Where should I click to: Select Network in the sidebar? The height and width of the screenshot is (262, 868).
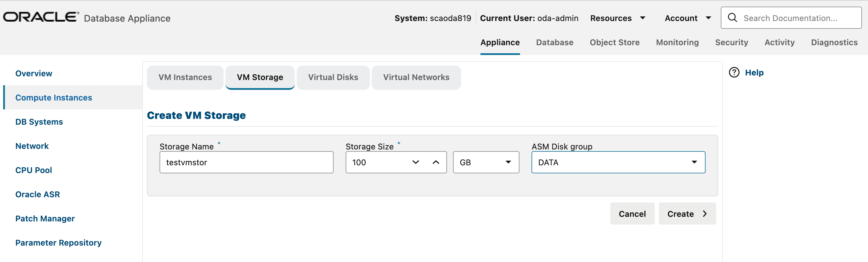click(32, 146)
